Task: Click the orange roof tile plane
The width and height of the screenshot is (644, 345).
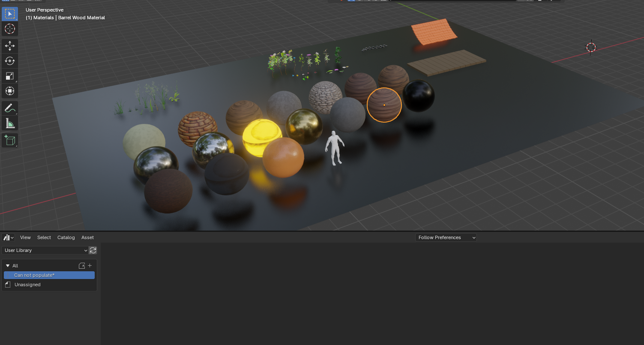Action: click(435, 31)
